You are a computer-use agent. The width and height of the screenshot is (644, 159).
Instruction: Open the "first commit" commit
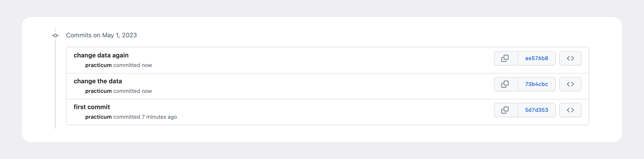coord(92,107)
